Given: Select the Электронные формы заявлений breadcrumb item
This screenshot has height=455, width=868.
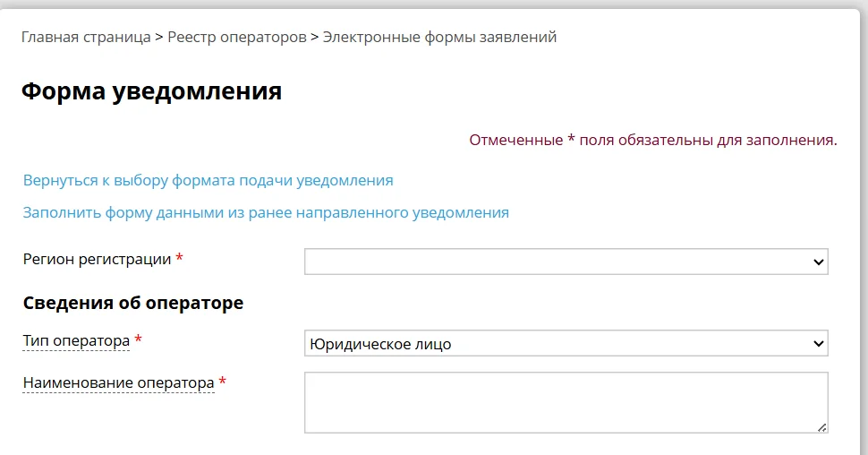Looking at the screenshot, I should coord(439,37).
